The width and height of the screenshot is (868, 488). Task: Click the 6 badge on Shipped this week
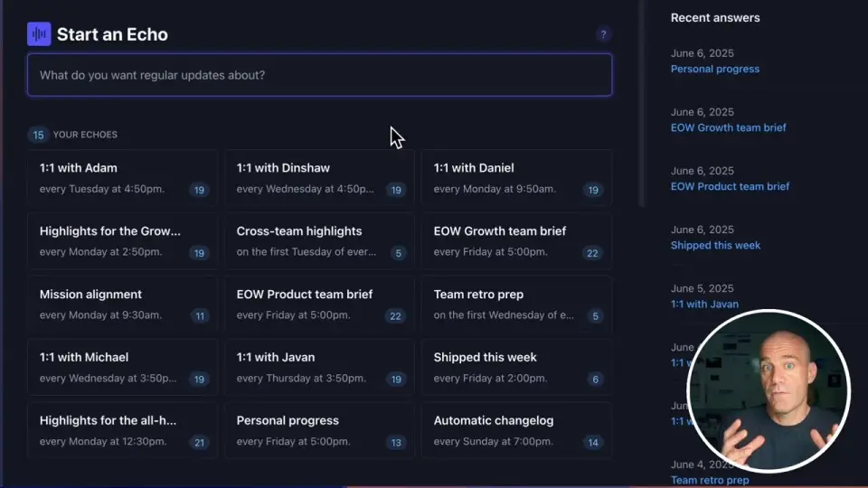tap(595, 380)
